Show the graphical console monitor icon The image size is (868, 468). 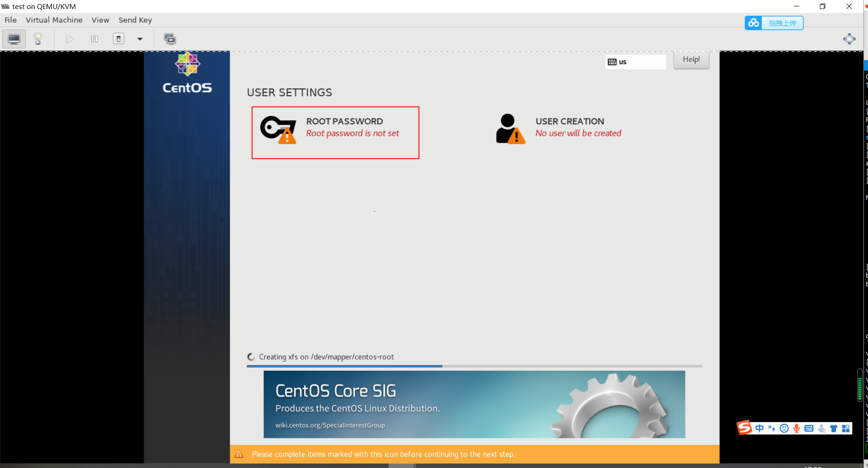point(14,39)
